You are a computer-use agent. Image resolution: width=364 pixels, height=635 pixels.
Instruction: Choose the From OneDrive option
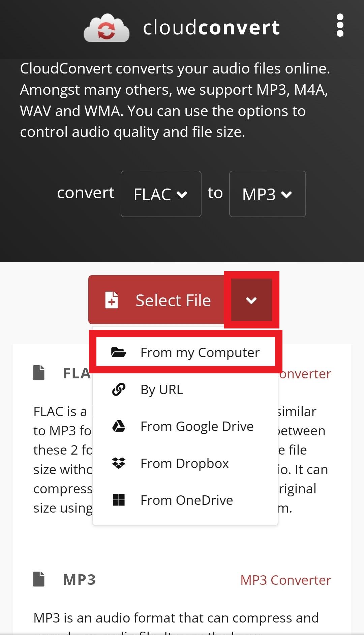coord(186,500)
